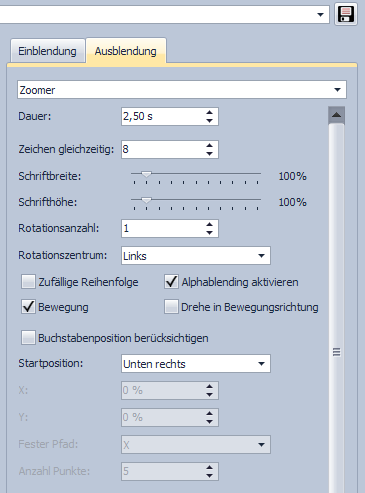Uncheck the Bewegung checkbox

coord(28,307)
